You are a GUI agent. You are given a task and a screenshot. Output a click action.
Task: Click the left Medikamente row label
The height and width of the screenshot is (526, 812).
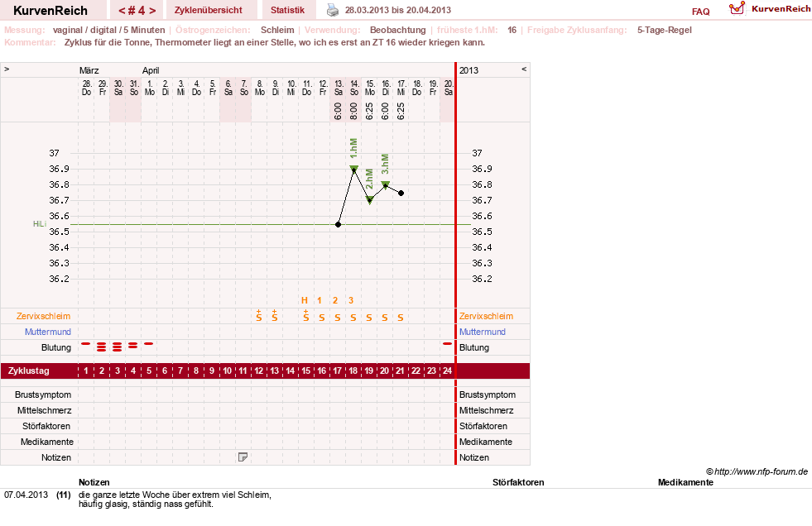click(x=46, y=442)
